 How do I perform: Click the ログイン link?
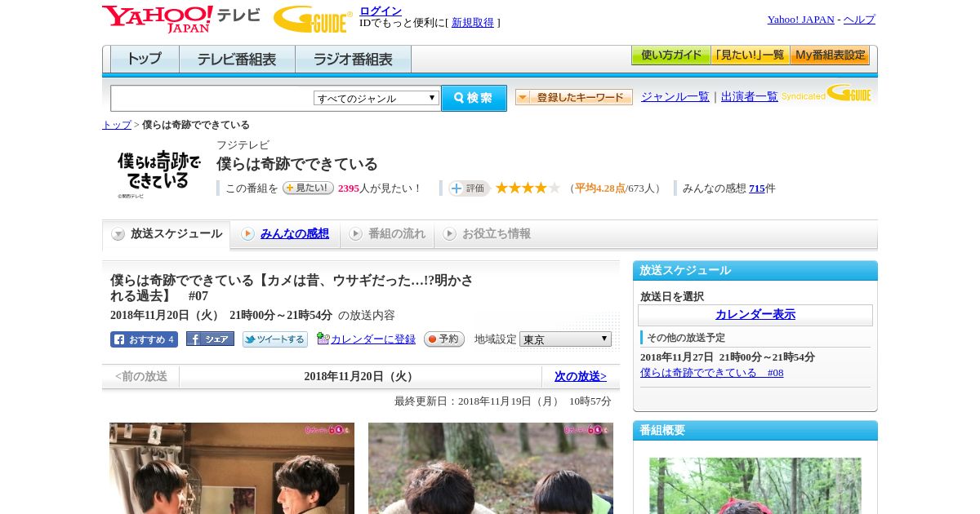[x=381, y=11]
